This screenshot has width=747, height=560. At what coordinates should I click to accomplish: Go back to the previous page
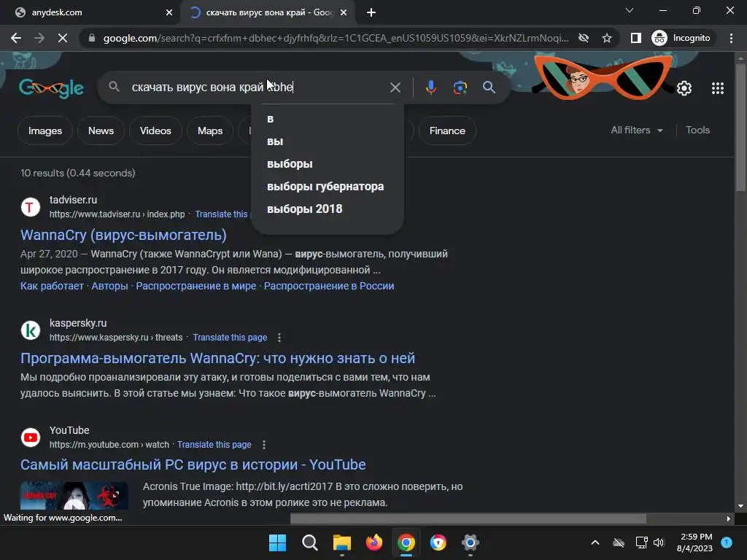(16, 38)
